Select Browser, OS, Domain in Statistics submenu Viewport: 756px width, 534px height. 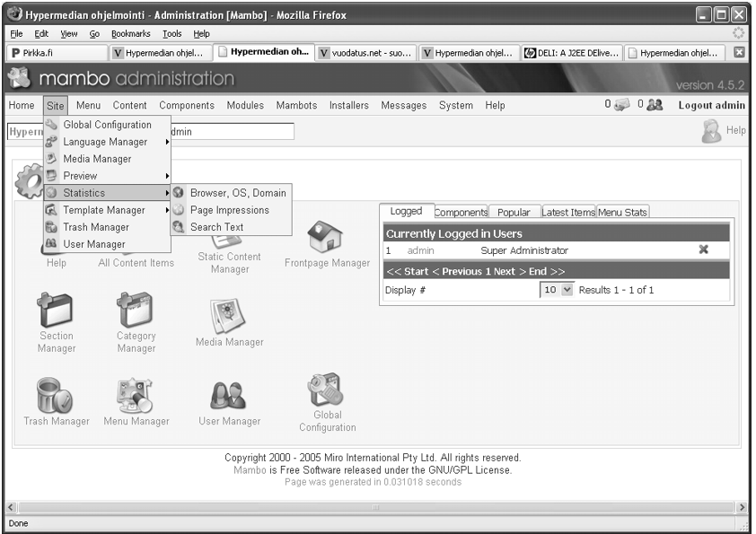click(x=231, y=193)
